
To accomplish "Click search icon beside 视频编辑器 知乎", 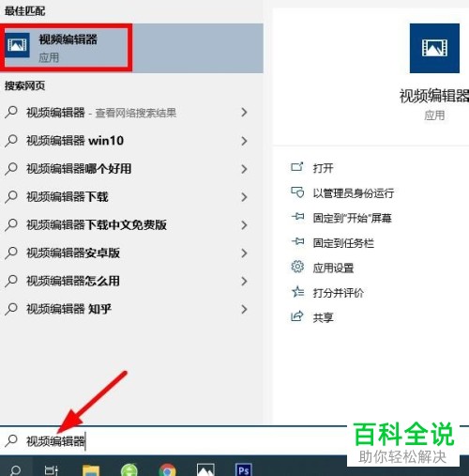I will (x=11, y=309).
